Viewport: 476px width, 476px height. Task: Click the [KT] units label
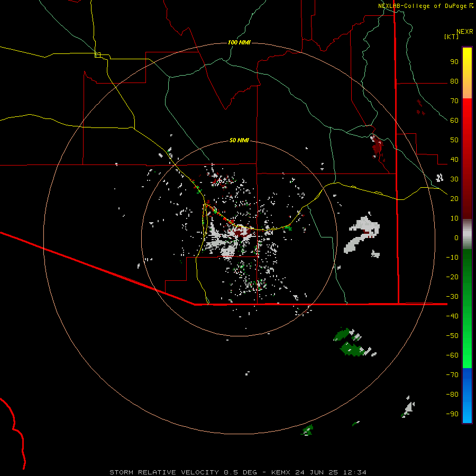451,36
